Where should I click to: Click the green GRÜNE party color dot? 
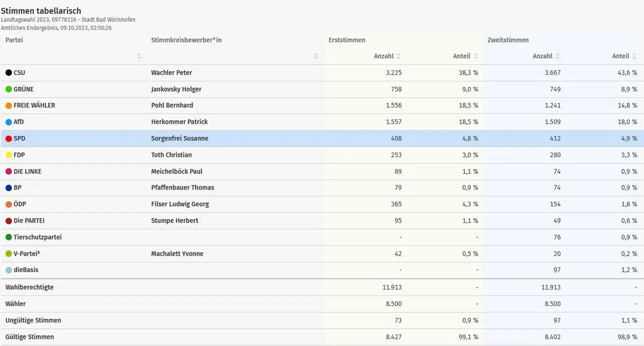pos(9,89)
